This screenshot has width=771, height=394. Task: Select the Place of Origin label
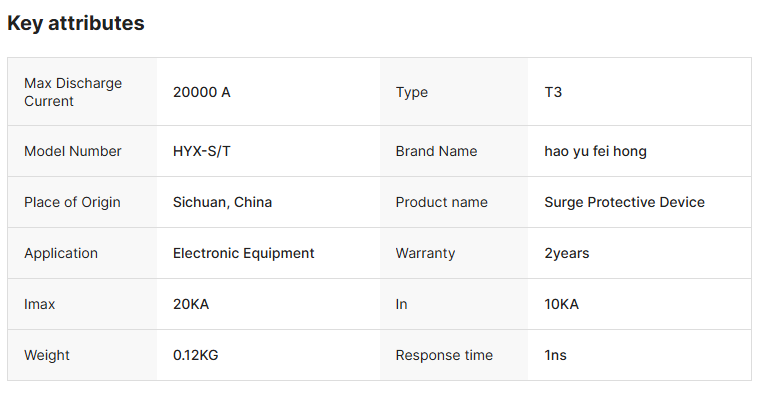72,202
